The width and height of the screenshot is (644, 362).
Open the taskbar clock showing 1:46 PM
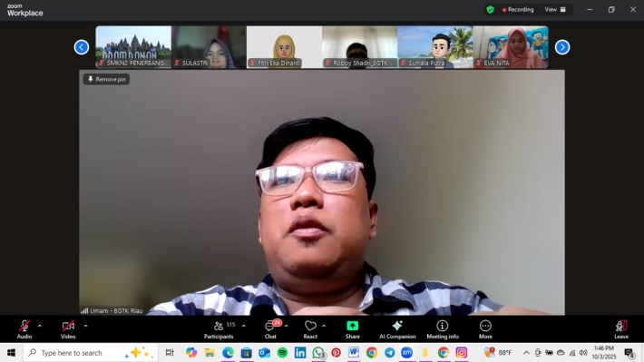tap(604, 353)
